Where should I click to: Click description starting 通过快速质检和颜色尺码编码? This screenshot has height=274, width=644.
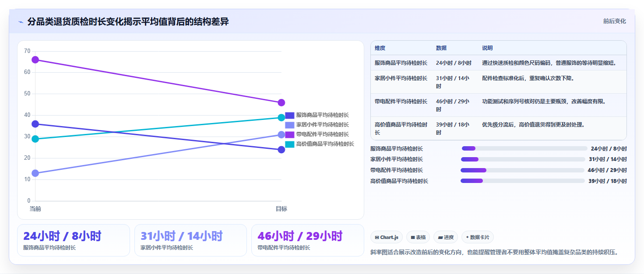(x=549, y=63)
